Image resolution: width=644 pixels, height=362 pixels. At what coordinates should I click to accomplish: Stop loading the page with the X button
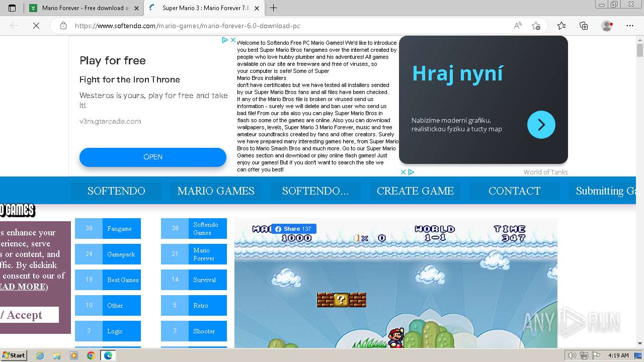click(36, 26)
